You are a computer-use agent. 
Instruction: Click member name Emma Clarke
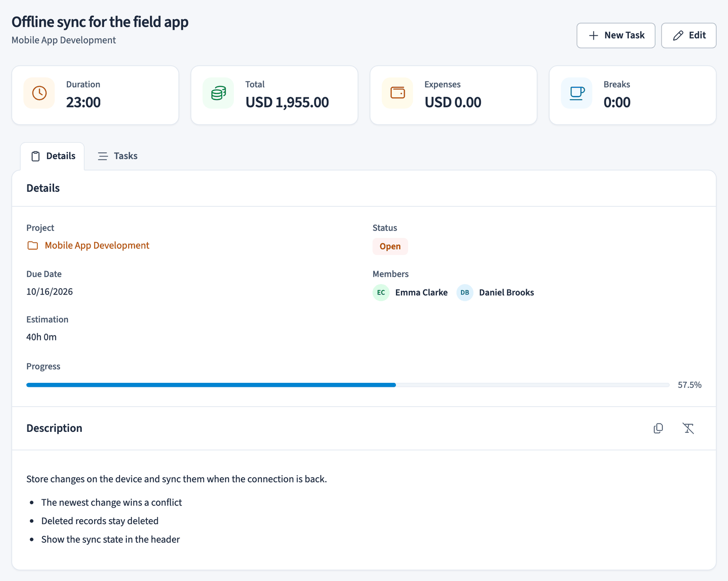421,292
